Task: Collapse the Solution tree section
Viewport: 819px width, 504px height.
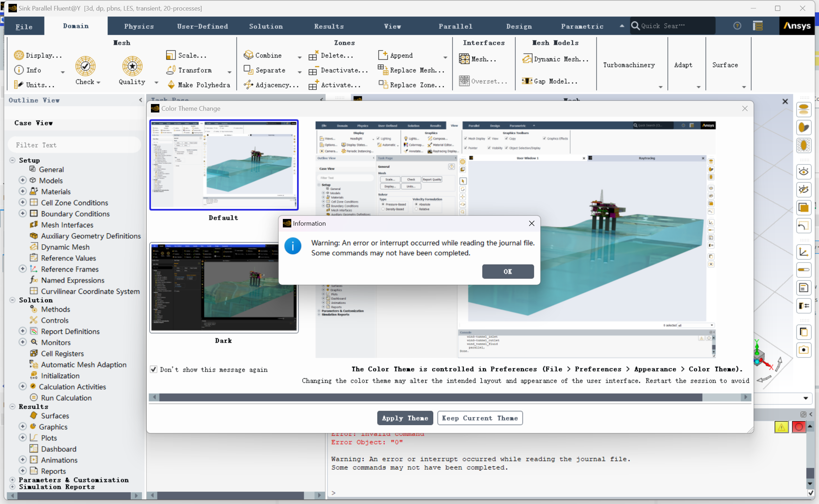Action: [12, 300]
